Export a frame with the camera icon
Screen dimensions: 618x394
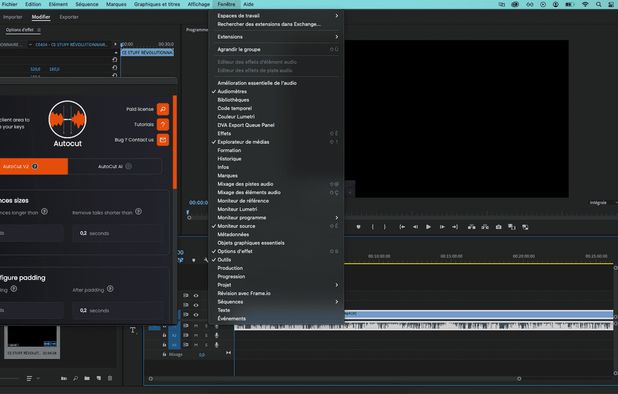click(499, 227)
